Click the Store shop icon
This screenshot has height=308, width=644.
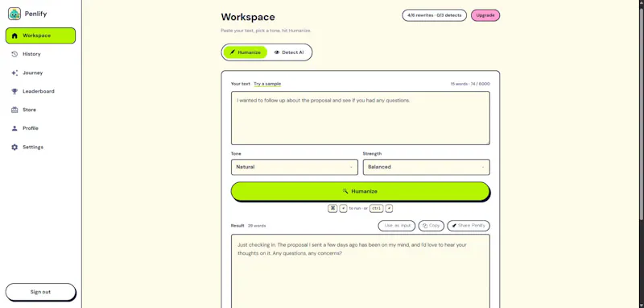click(x=14, y=110)
